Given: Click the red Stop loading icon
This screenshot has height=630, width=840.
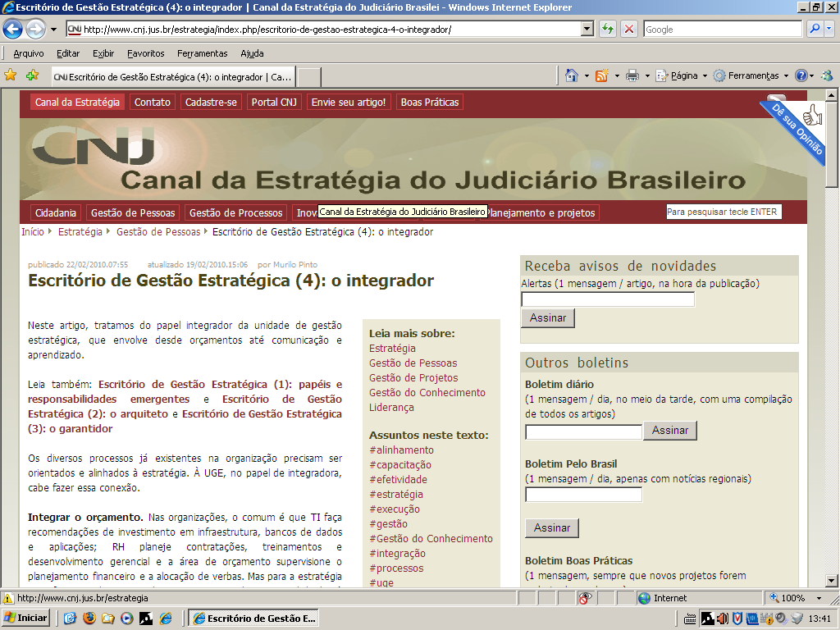Looking at the screenshot, I should pyautogui.click(x=629, y=30).
